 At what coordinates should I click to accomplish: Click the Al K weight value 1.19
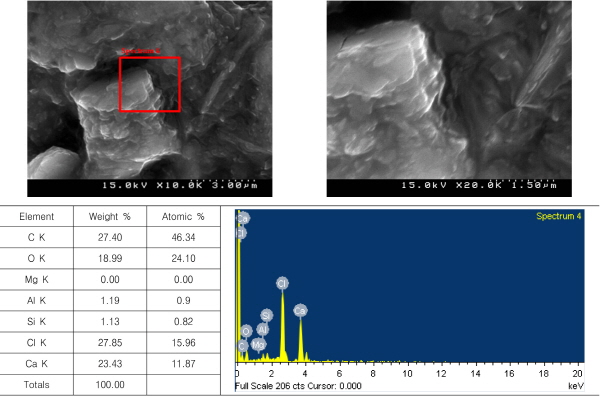click(110, 301)
